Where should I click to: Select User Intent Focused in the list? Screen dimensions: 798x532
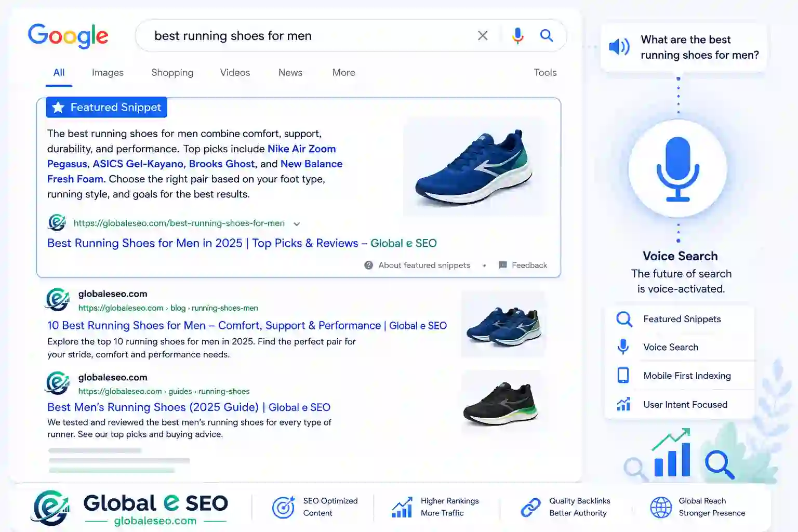(685, 405)
